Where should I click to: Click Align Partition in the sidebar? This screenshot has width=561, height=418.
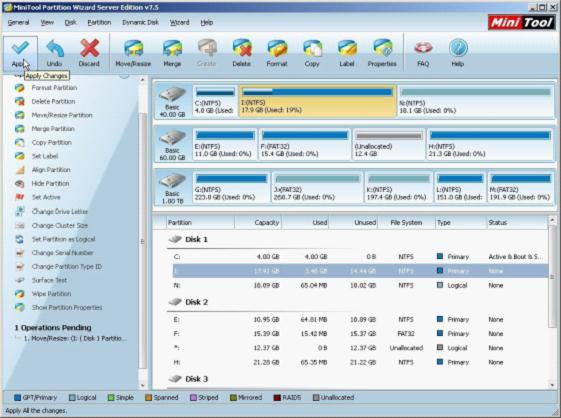click(x=51, y=170)
